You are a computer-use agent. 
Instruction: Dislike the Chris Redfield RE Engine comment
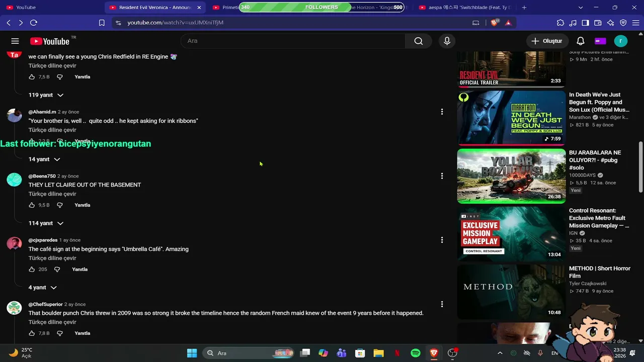pos(60,77)
